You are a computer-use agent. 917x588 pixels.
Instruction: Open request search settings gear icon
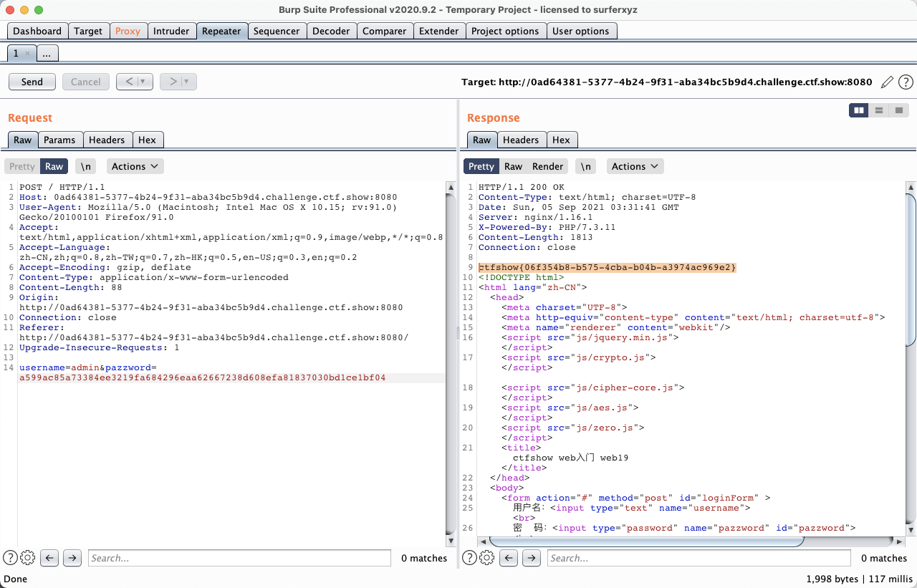[28, 558]
